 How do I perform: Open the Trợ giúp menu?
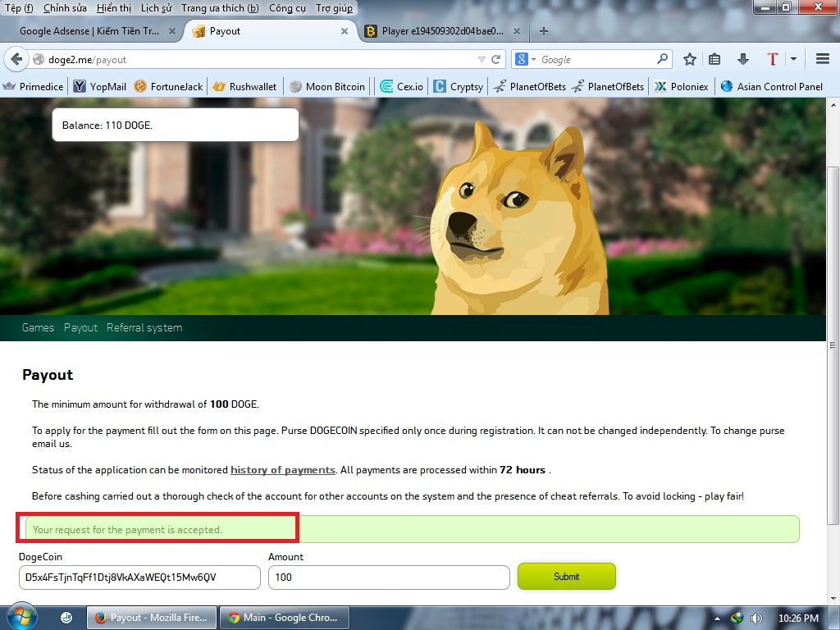[x=335, y=8]
